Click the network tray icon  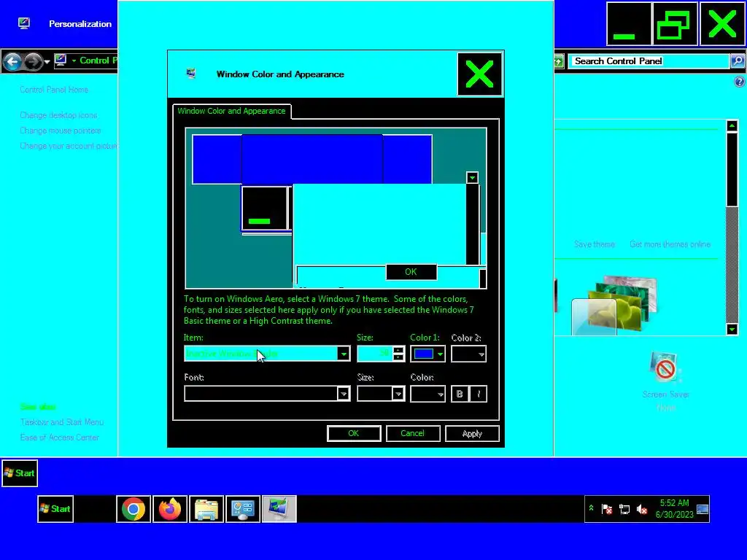(x=624, y=509)
